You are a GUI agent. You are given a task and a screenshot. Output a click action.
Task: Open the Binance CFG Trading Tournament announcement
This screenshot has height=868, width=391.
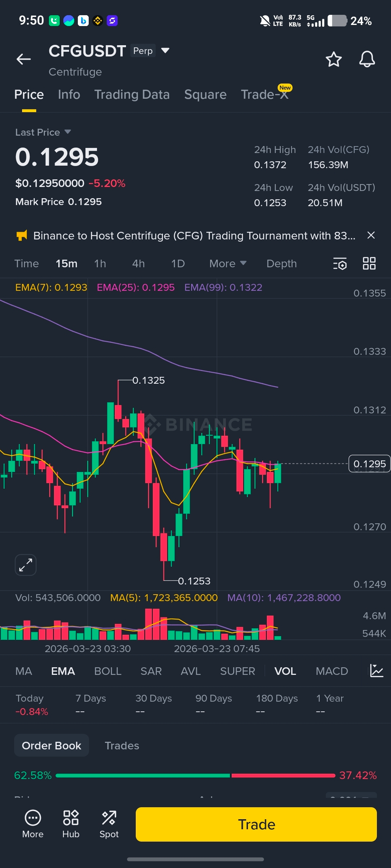point(194,236)
